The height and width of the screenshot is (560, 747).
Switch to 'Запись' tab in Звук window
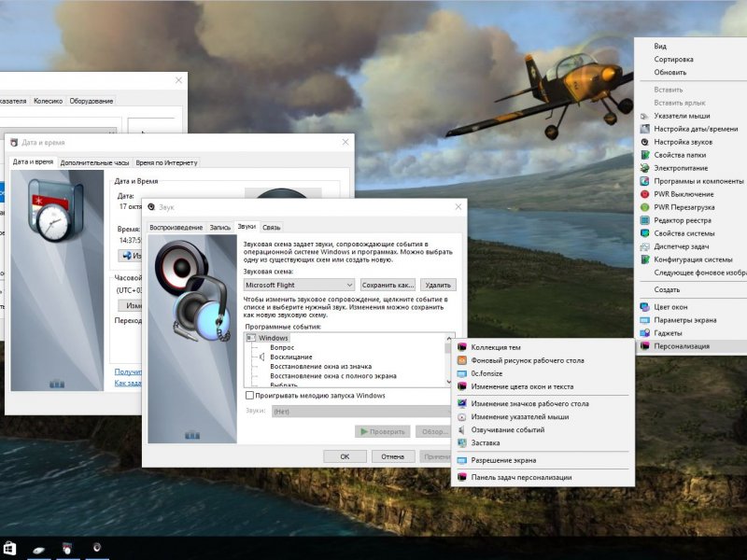pyautogui.click(x=220, y=228)
